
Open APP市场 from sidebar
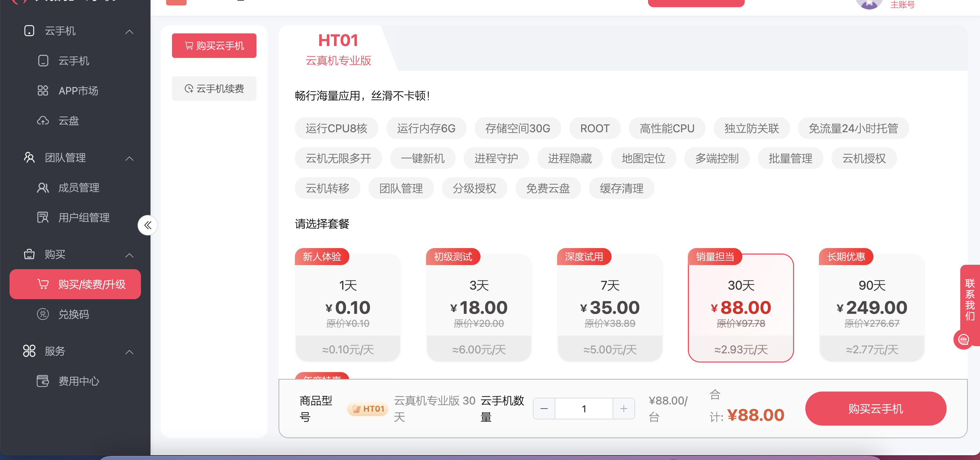[78, 91]
